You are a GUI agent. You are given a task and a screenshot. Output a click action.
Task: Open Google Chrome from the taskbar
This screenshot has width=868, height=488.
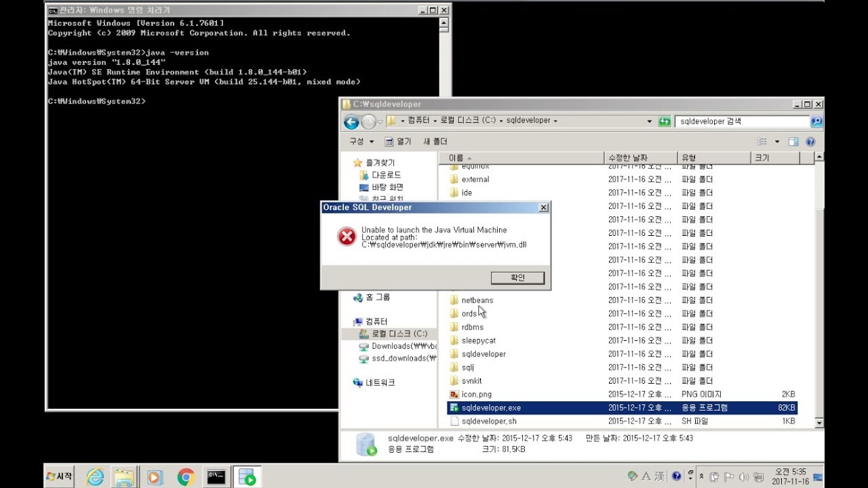click(186, 477)
